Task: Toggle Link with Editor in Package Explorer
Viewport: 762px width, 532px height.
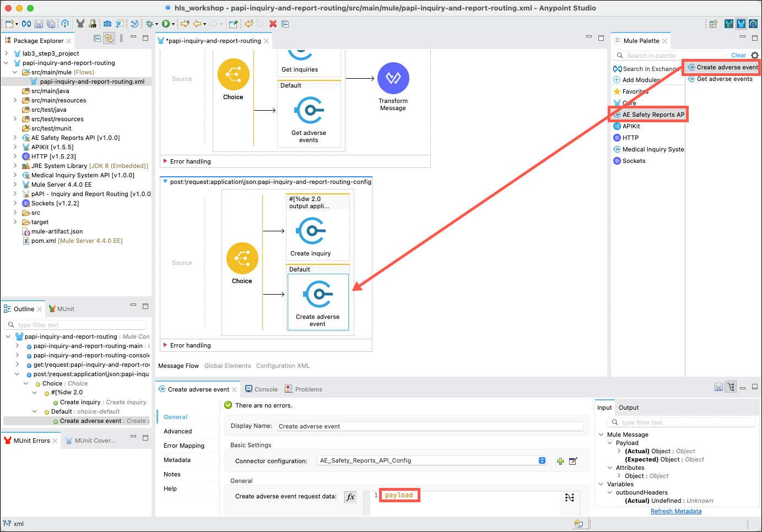Action: [x=109, y=39]
